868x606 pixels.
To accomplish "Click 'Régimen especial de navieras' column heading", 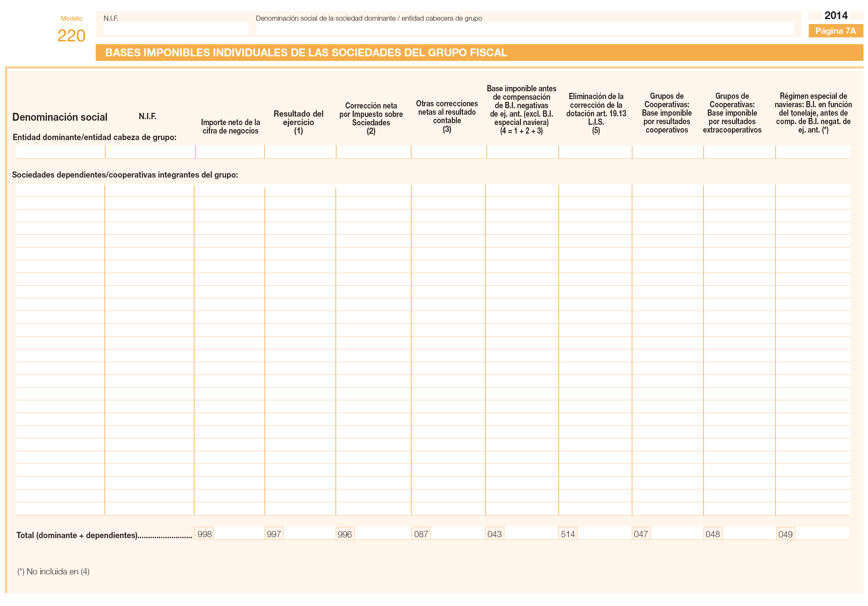I will pyautogui.click(x=813, y=113).
